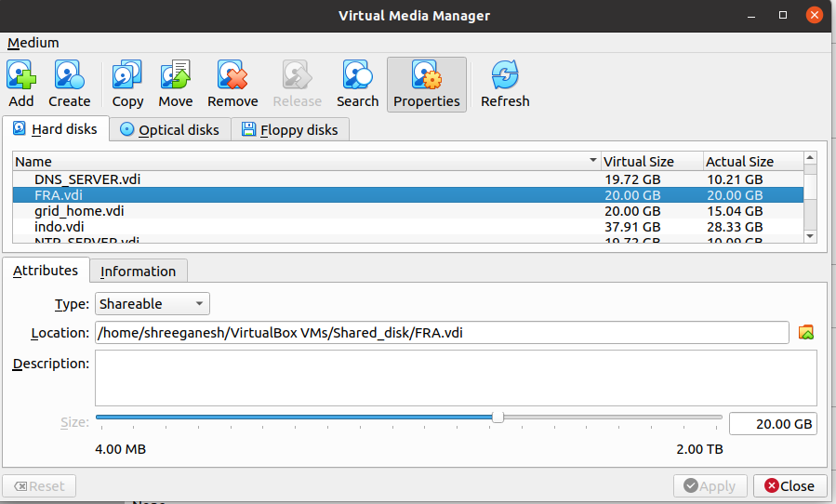Select the indo.vdi row

pos(408,227)
